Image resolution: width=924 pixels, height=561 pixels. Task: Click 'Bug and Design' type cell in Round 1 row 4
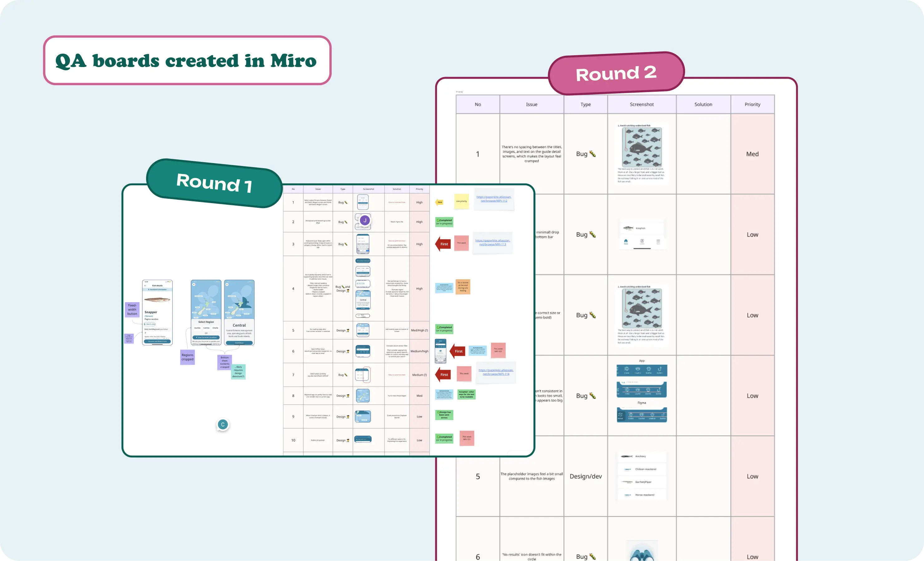click(x=343, y=288)
